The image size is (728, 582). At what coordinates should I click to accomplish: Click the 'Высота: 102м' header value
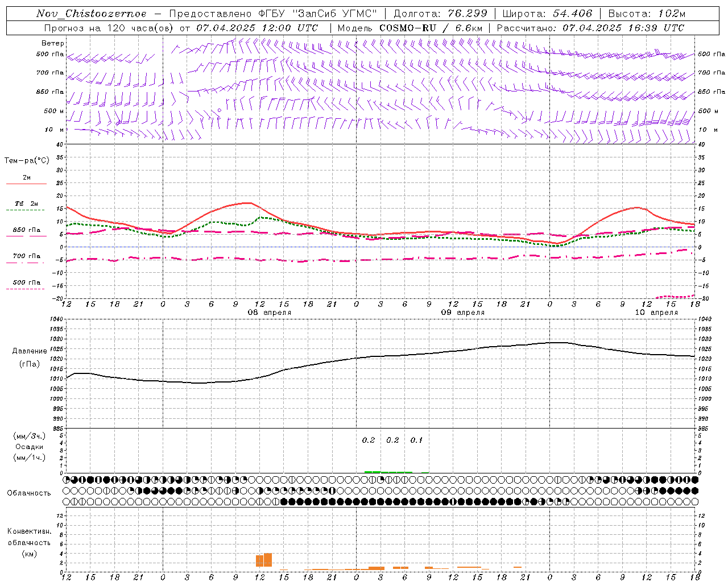647,14
